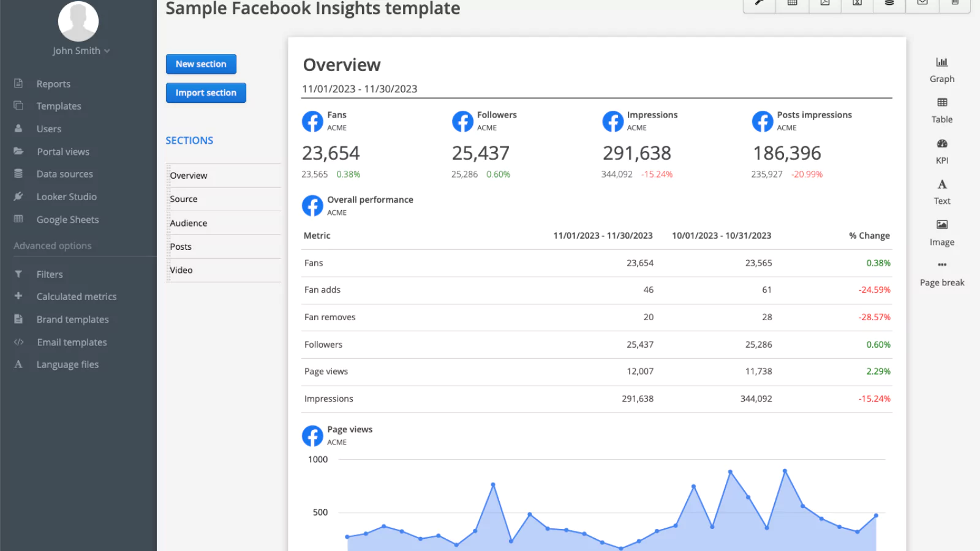Image resolution: width=980 pixels, height=551 pixels.
Task: Click the Facebook icon beside Page views
Action: pyautogui.click(x=312, y=436)
